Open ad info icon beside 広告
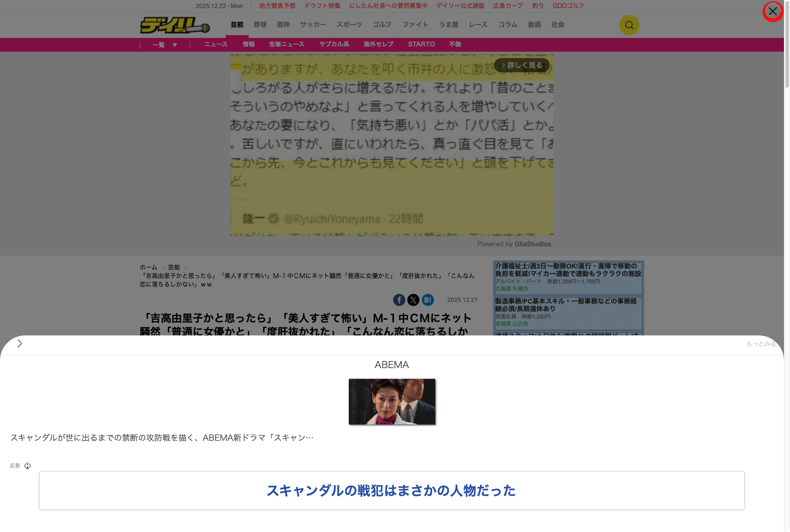Viewport: 790px width, 532px height. [x=27, y=466]
